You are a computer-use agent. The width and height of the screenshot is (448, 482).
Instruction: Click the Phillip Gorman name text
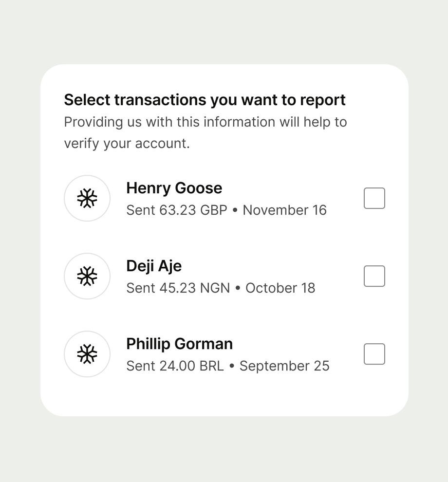click(179, 344)
